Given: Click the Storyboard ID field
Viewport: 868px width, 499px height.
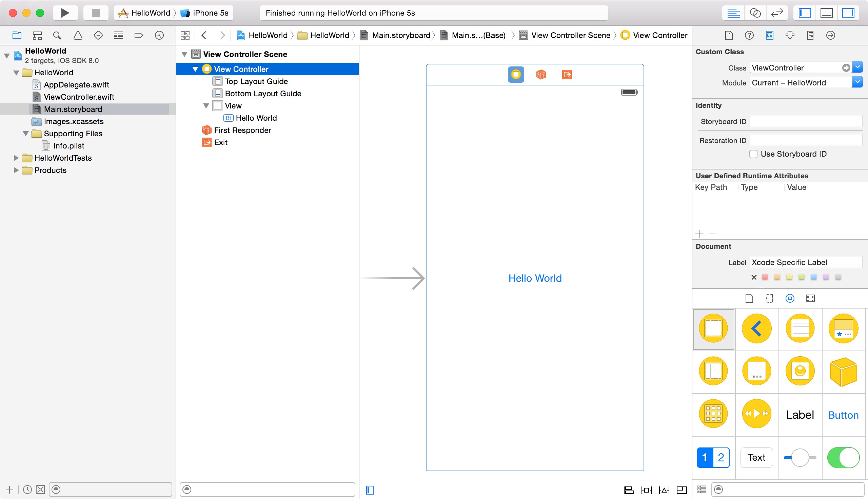Looking at the screenshot, I should click(x=806, y=121).
